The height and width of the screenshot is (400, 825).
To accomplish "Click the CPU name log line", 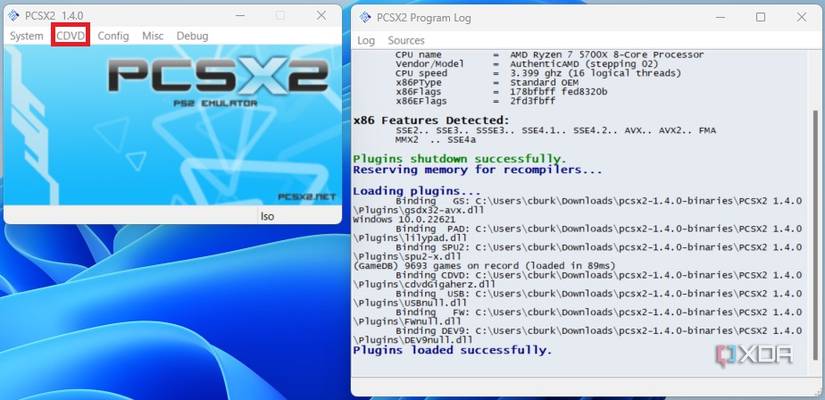I will pos(549,55).
